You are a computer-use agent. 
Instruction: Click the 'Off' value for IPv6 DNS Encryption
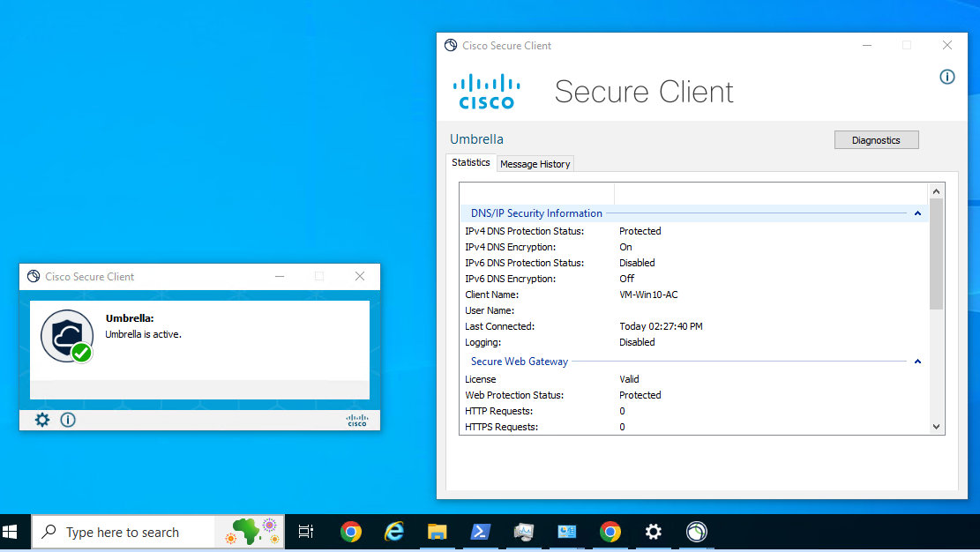click(x=627, y=279)
